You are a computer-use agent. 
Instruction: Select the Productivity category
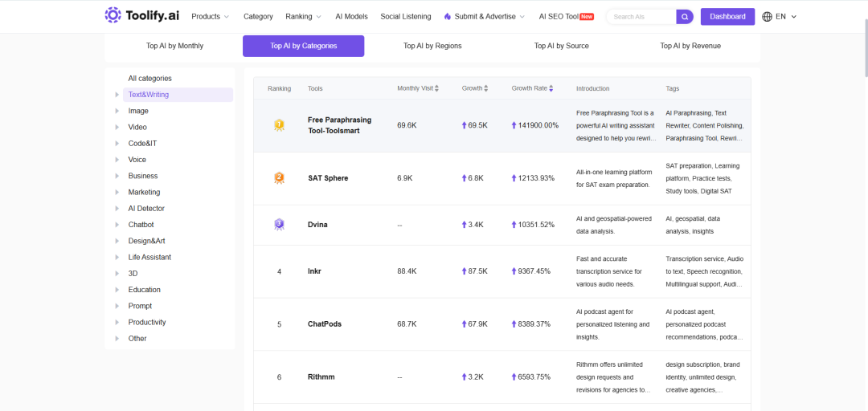click(x=147, y=322)
